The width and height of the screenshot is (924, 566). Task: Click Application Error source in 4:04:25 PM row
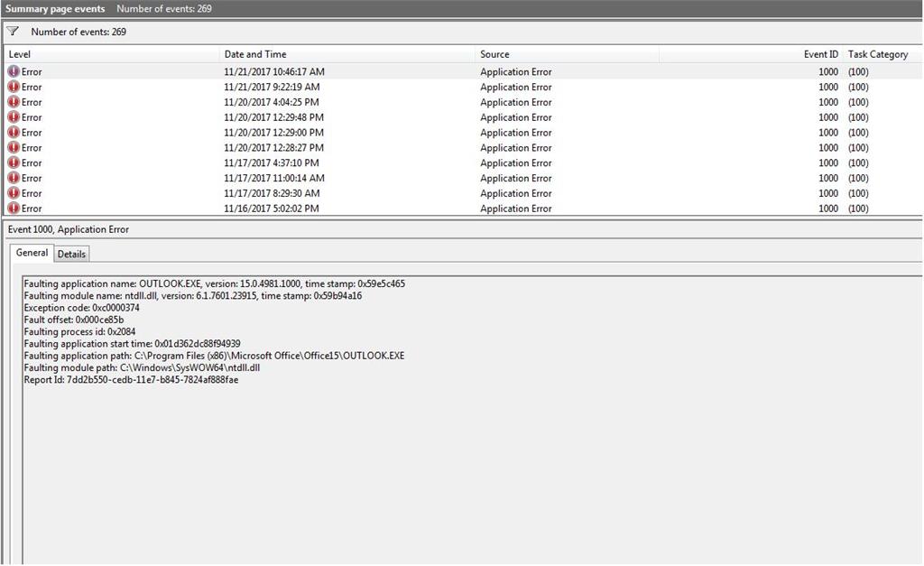(515, 103)
